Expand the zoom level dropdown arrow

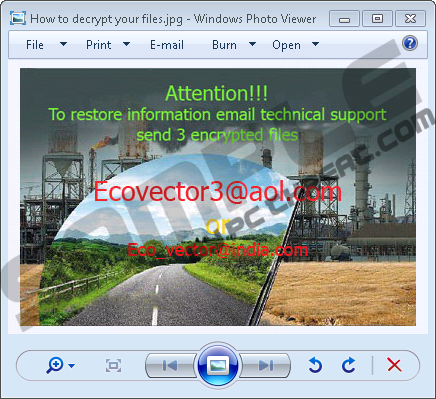tap(71, 366)
